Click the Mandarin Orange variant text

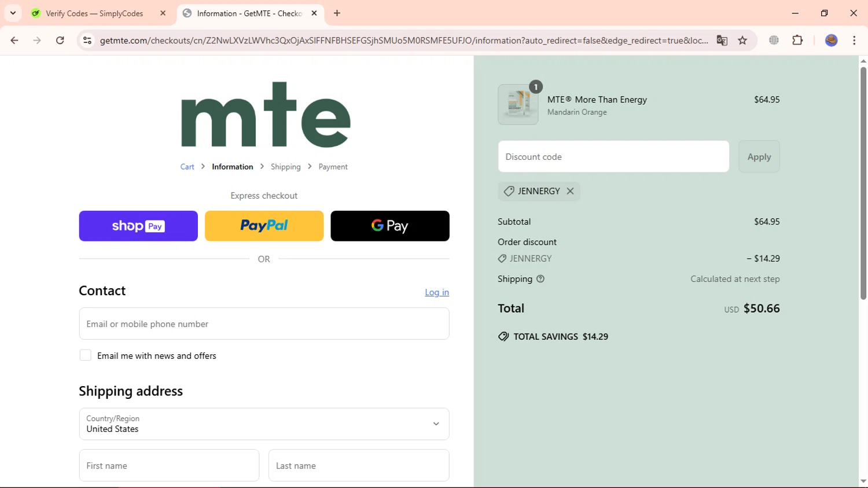click(x=577, y=112)
